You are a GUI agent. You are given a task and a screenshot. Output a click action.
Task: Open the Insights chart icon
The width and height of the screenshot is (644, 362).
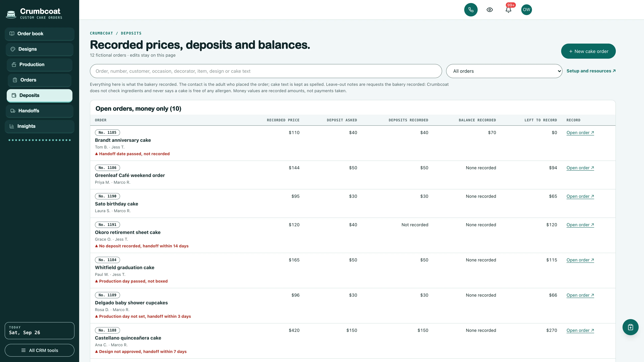tap(12, 126)
